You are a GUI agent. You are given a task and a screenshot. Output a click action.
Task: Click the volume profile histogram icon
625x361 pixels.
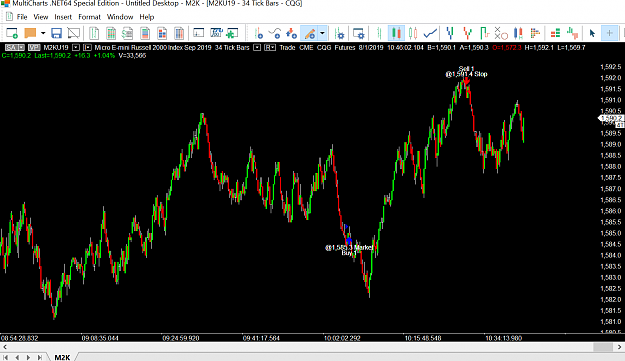coord(535,33)
